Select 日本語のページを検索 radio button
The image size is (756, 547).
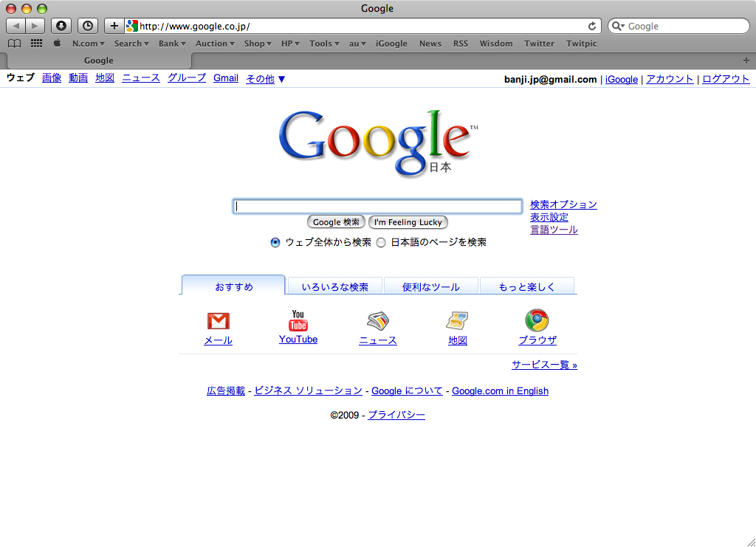[381, 242]
